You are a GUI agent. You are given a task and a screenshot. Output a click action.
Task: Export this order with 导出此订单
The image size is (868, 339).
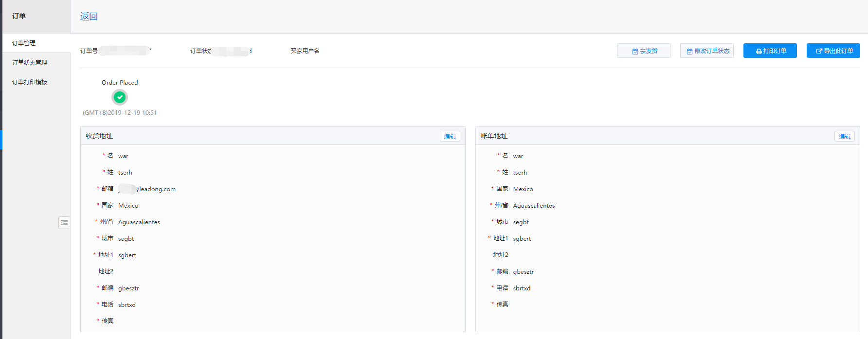coord(833,51)
